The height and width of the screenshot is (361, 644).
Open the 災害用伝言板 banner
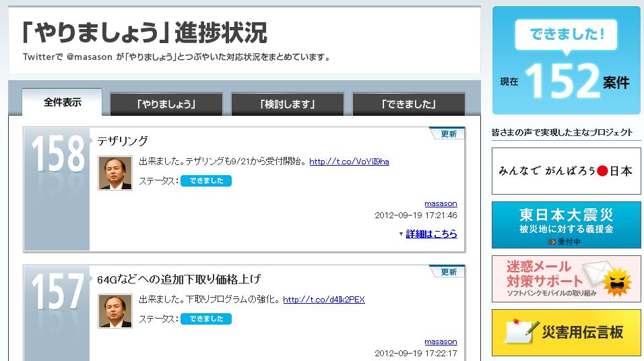[566, 333]
